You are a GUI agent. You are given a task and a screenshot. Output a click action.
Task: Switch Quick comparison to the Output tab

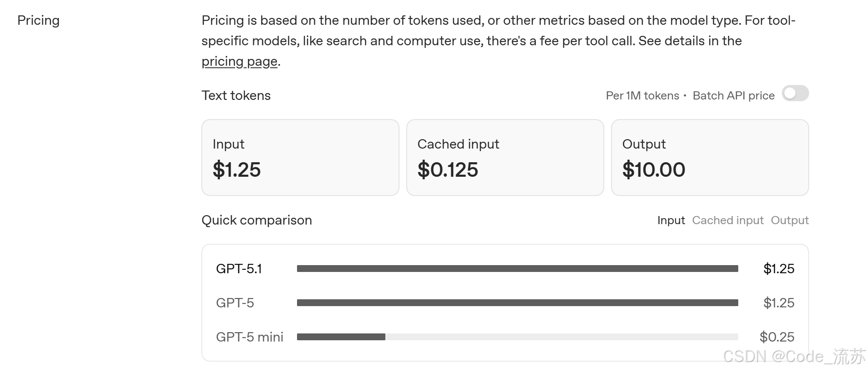pos(789,220)
